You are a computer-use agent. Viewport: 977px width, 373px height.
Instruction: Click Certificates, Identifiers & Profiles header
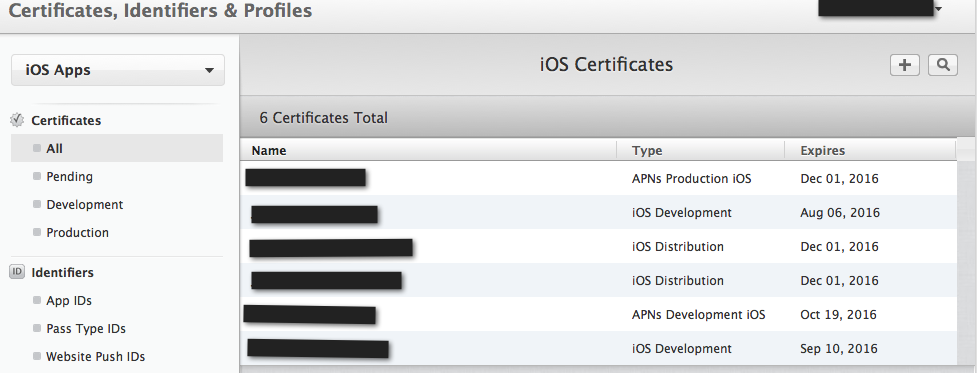coord(160,10)
